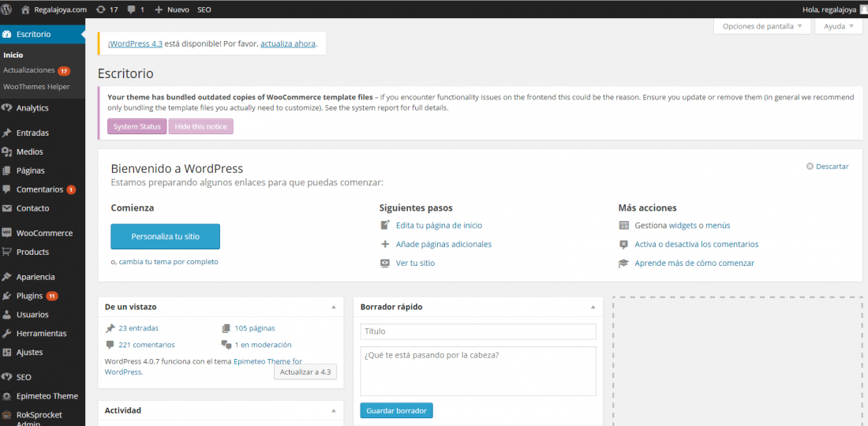Open the WordPress 4.3 link
Screen dimensions: 868x426
(137, 43)
